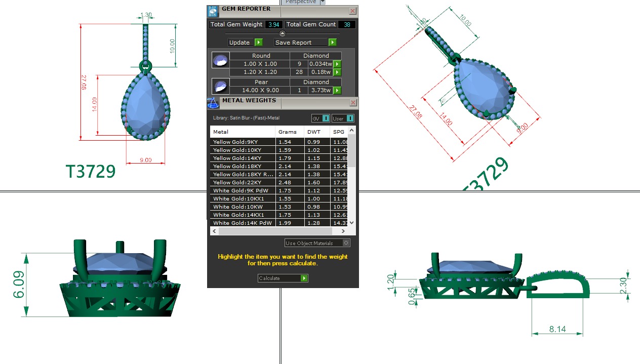The width and height of the screenshot is (640, 364).
Task: Click the Metal Weights panel icon
Action: point(213,103)
